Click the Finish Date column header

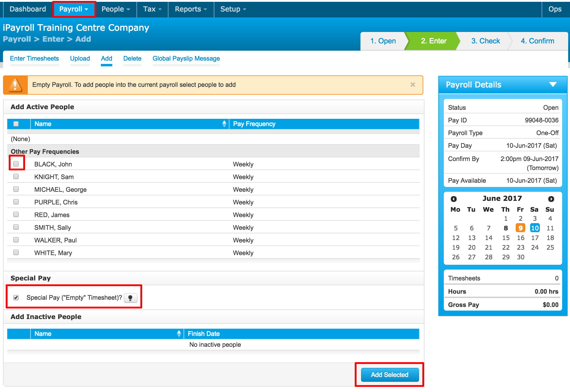pyautogui.click(x=302, y=334)
